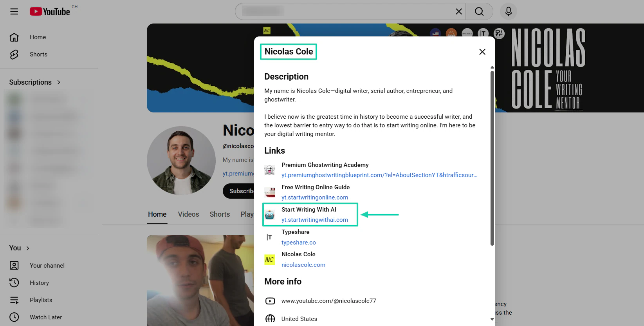Click the Typeshare banner link icon
The height and width of the screenshot is (326, 644).
tap(483, 33)
